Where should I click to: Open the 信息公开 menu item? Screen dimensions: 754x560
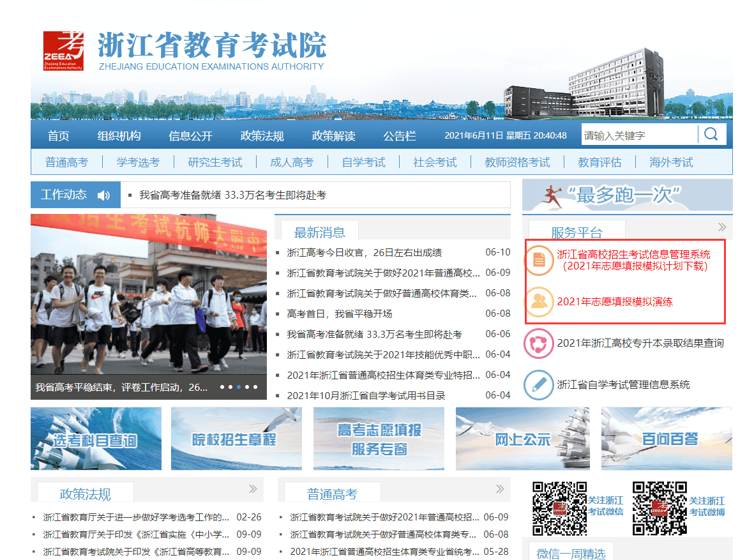click(190, 136)
